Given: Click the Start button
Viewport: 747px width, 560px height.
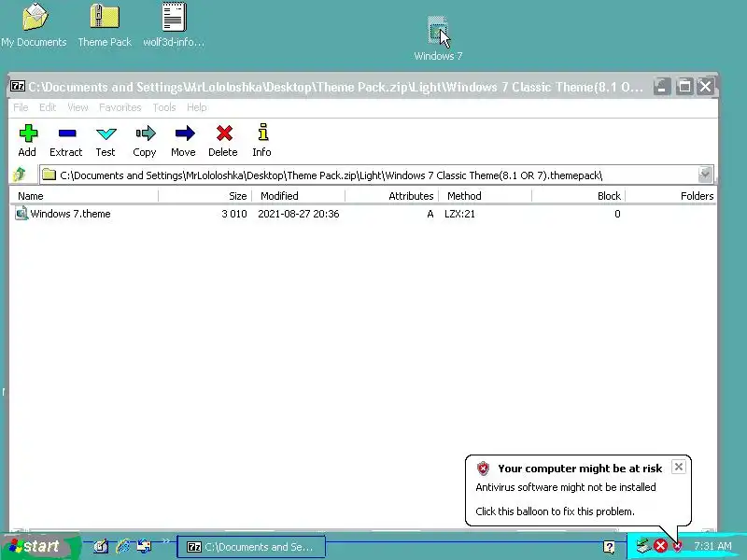Looking at the screenshot, I should (x=40, y=546).
